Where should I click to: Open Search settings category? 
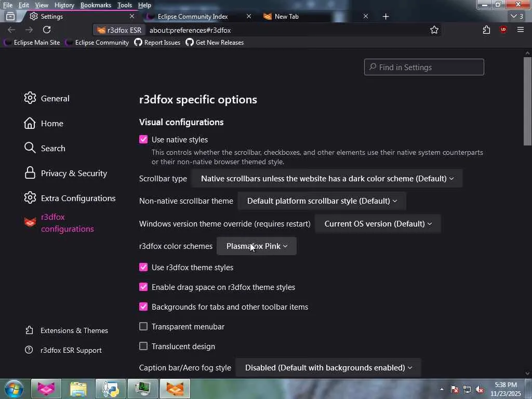45,148
